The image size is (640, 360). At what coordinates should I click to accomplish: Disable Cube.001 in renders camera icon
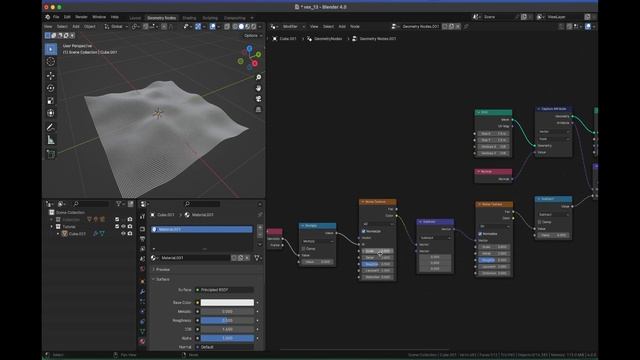click(x=130, y=233)
